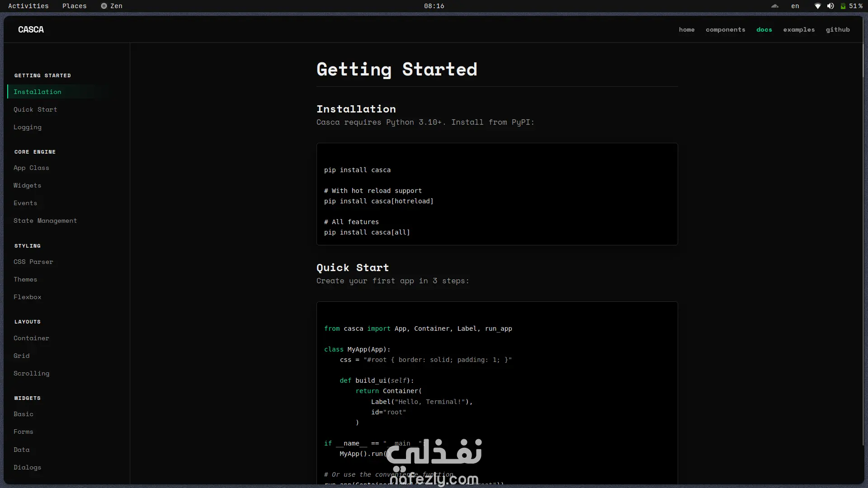This screenshot has height=488, width=868.
Task: Open the en keyboard layout indicator
Action: pyautogui.click(x=795, y=6)
